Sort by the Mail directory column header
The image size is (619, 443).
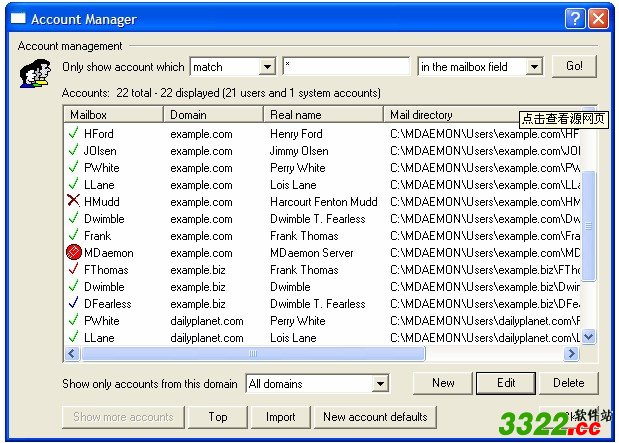coord(451,115)
